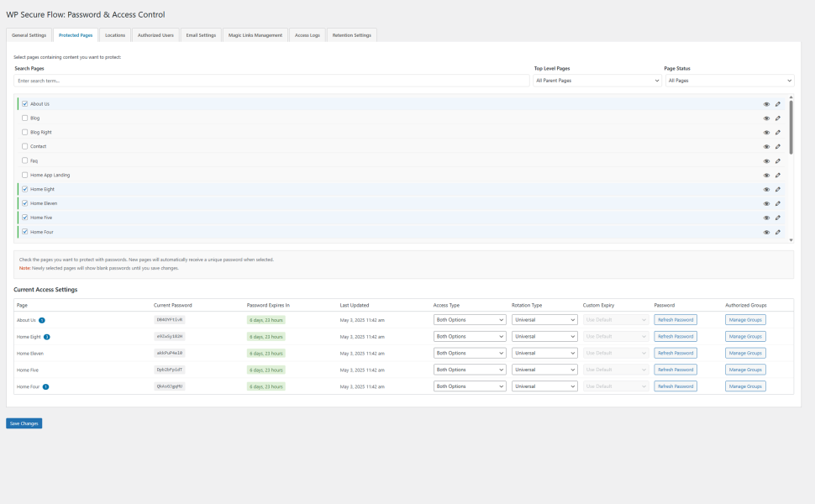Tick the Faq page checkbox
Screen dimensions: 815x504
click(x=24, y=160)
